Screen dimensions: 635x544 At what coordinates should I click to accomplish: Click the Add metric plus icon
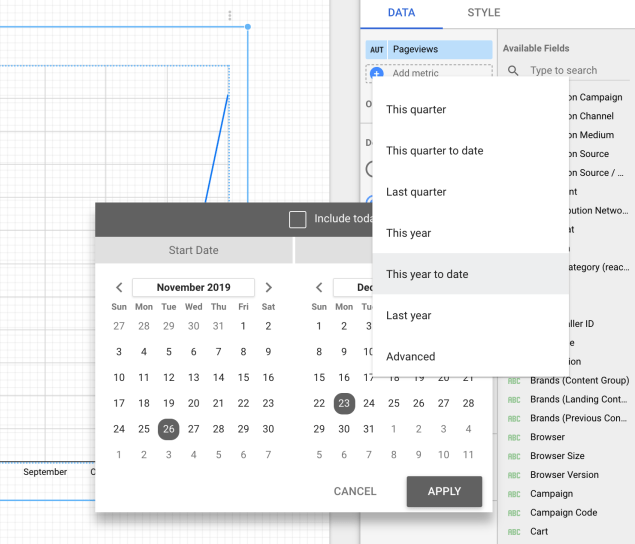[x=377, y=74]
